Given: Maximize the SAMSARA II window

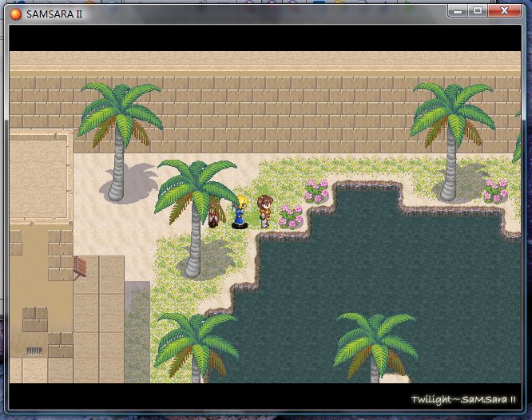Looking at the screenshot, I should point(478,11).
